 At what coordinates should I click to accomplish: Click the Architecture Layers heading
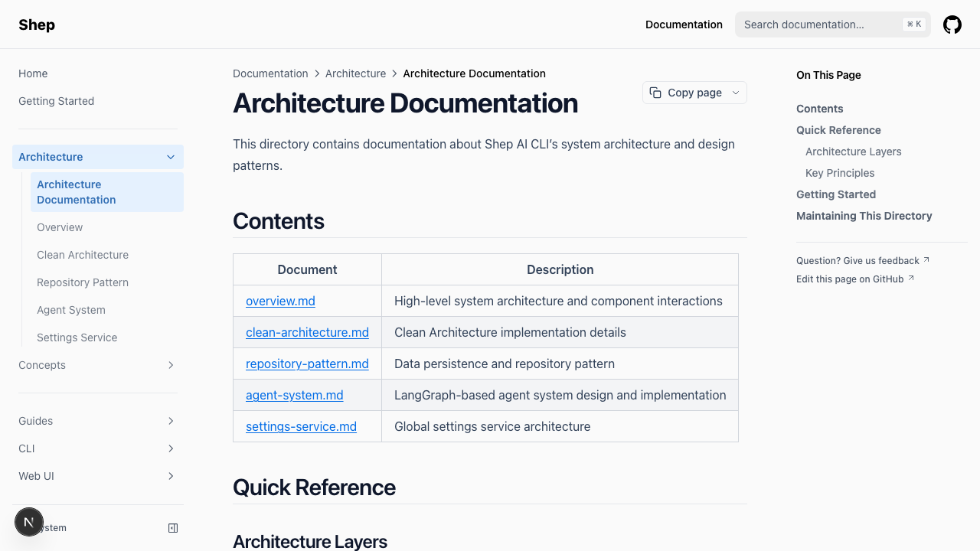(310, 542)
